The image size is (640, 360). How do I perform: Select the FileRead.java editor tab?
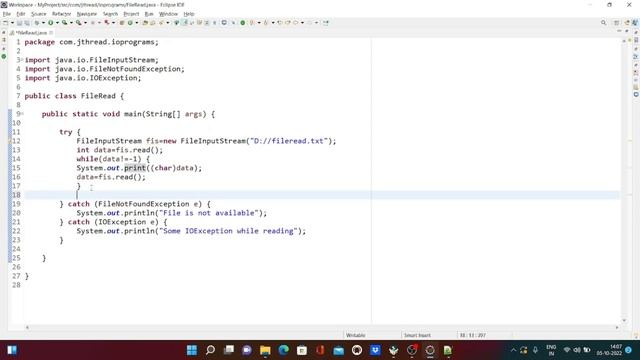point(31,33)
